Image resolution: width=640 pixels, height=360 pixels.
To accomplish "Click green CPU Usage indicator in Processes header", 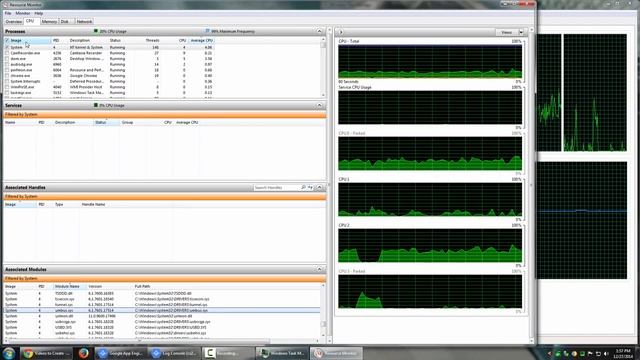I will point(96,31).
